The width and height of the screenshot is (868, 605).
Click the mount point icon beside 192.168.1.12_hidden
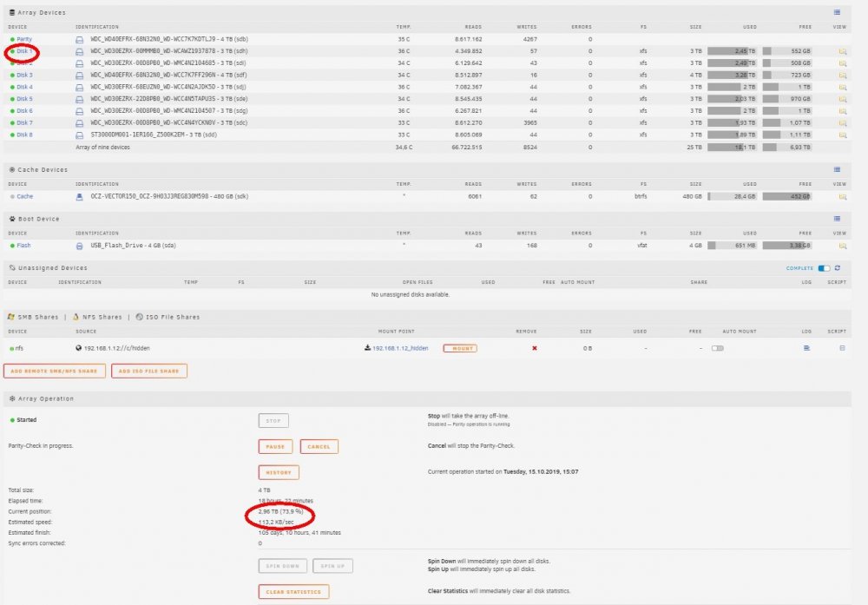367,348
